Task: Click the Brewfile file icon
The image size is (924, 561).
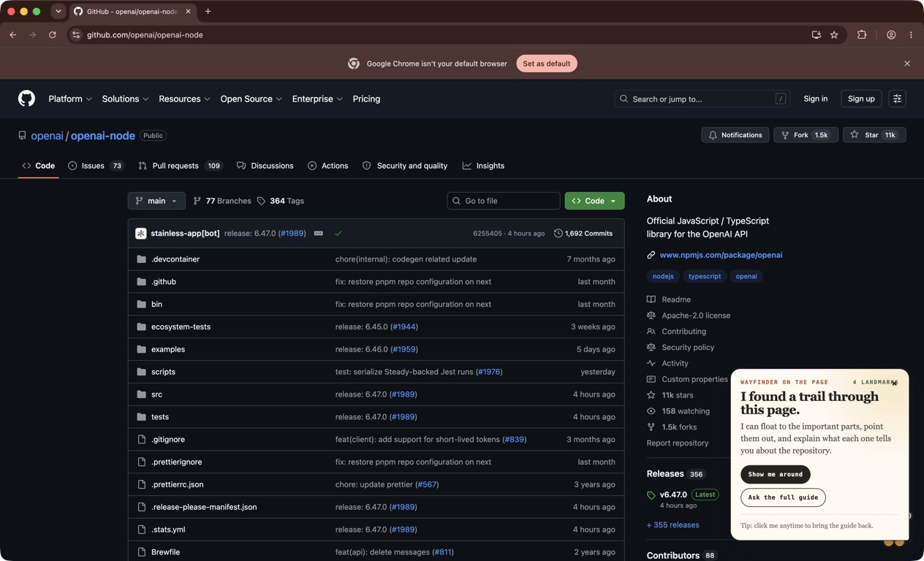Action: tap(142, 552)
